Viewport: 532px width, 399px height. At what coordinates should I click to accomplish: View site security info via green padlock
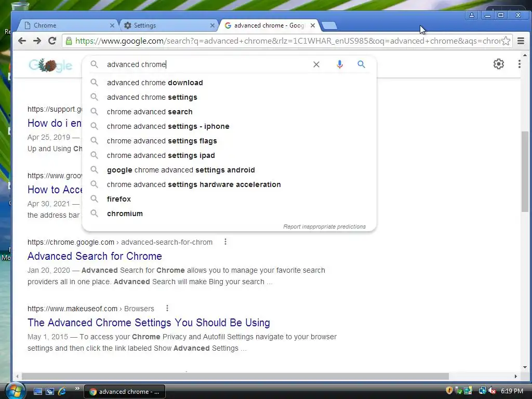(69, 41)
